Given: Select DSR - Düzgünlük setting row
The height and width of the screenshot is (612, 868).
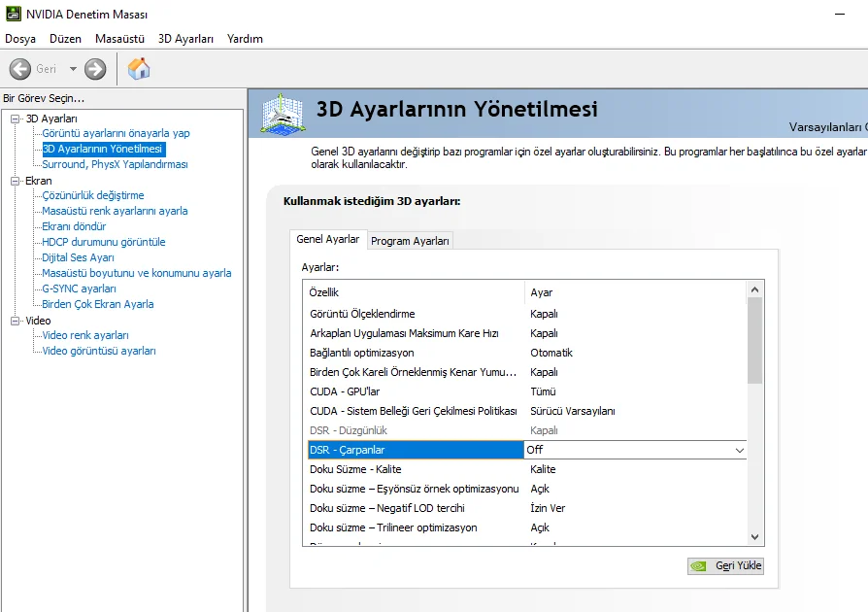Looking at the screenshot, I should [x=525, y=430].
